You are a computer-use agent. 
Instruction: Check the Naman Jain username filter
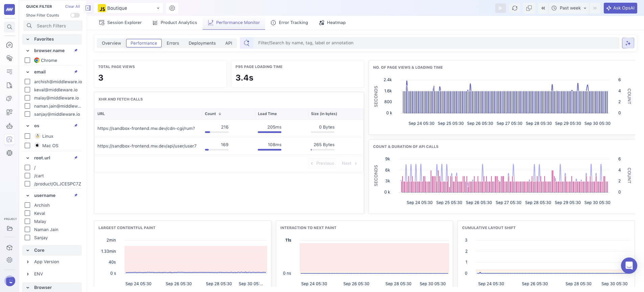[x=27, y=229]
